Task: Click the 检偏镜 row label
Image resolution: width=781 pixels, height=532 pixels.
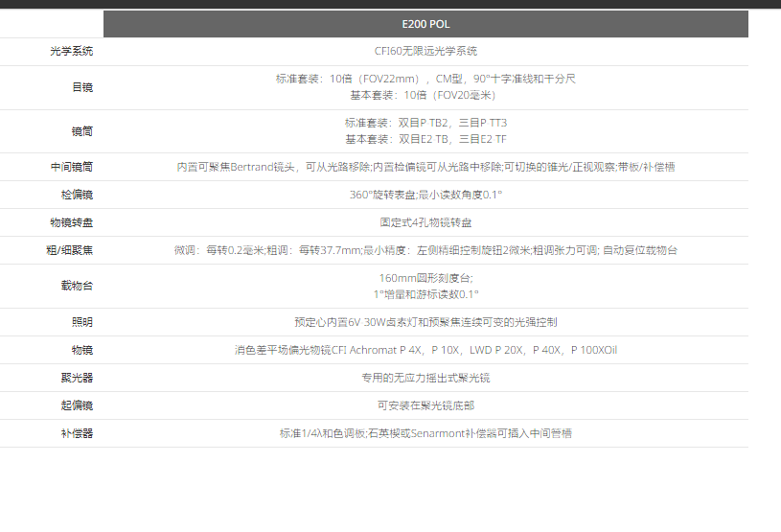Action: [x=77, y=195]
